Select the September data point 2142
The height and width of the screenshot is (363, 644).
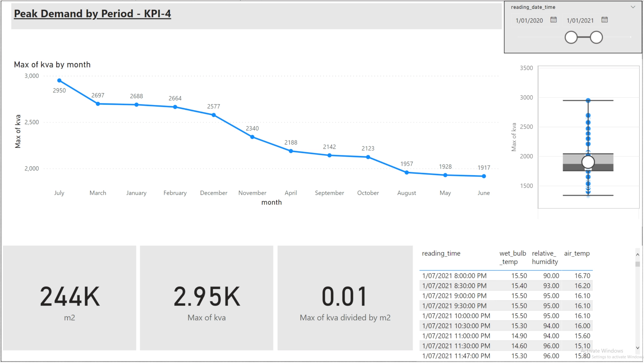(x=329, y=155)
